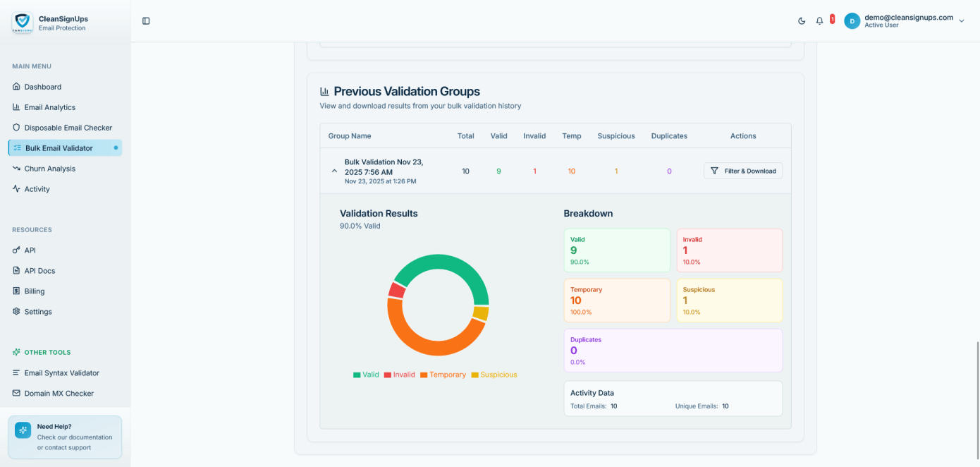980x467 pixels.
Task: Switch to dark mode moon icon
Action: click(802, 21)
